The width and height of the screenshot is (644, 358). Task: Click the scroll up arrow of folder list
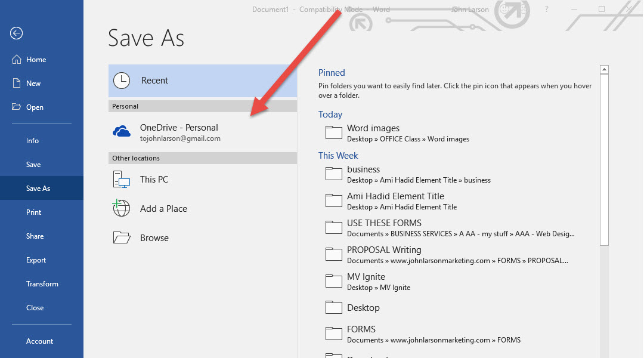tap(604, 70)
